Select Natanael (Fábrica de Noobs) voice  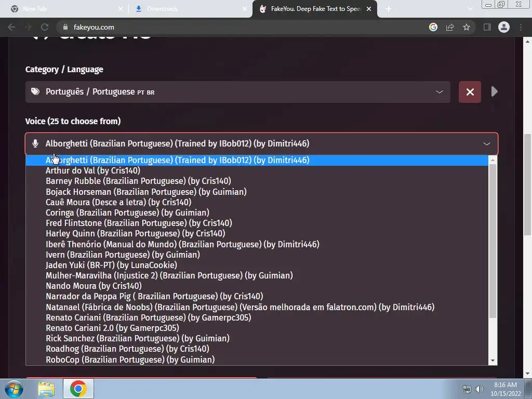257,307
